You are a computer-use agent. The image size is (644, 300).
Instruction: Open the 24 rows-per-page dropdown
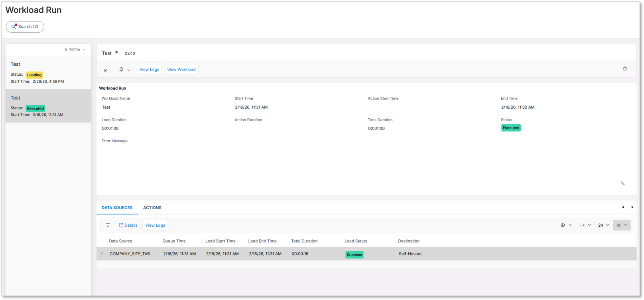603,225
